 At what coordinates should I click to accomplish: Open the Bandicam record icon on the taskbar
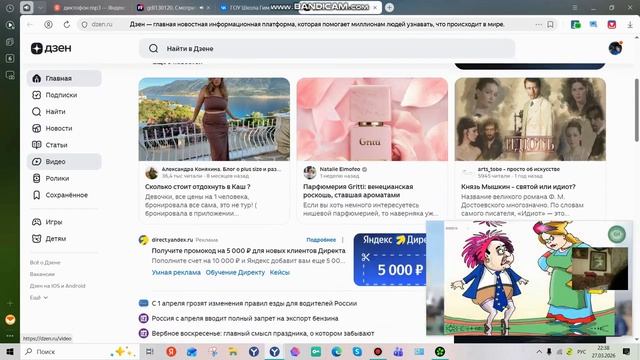point(378,351)
